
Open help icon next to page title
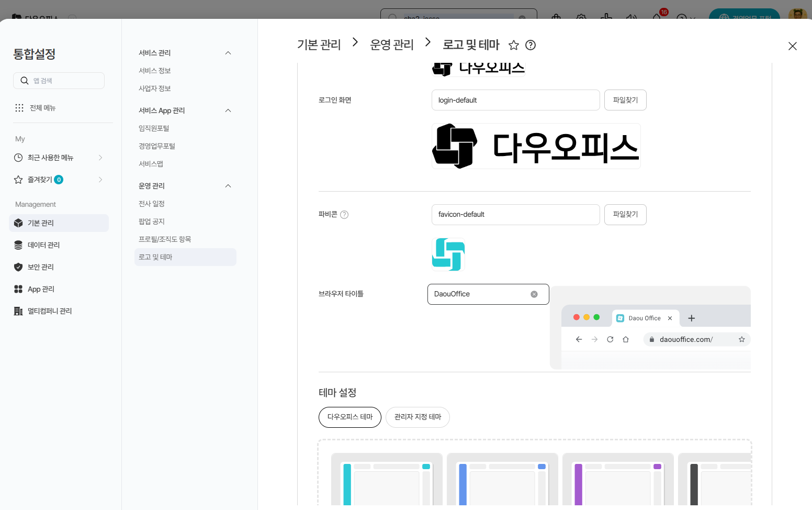coord(531,46)
